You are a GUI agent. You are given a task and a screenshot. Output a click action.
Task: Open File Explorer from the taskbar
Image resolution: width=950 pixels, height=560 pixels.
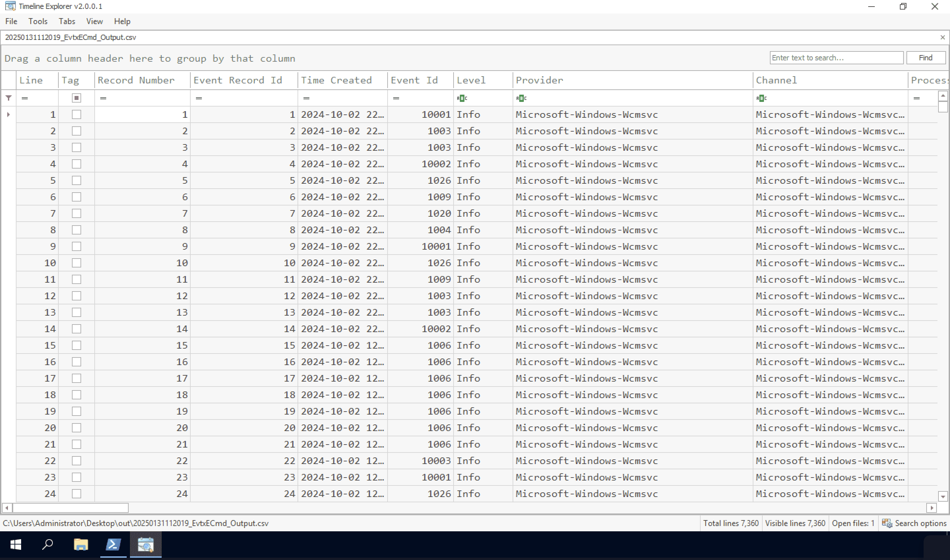click(x=81, y=544)
